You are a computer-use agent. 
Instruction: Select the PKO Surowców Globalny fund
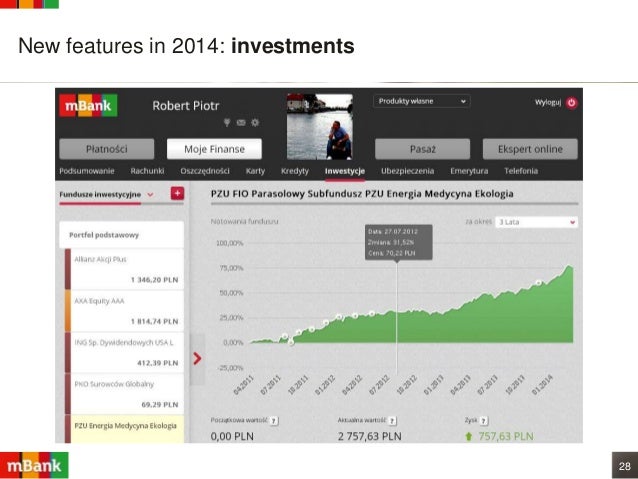click(x=125, y=394)
